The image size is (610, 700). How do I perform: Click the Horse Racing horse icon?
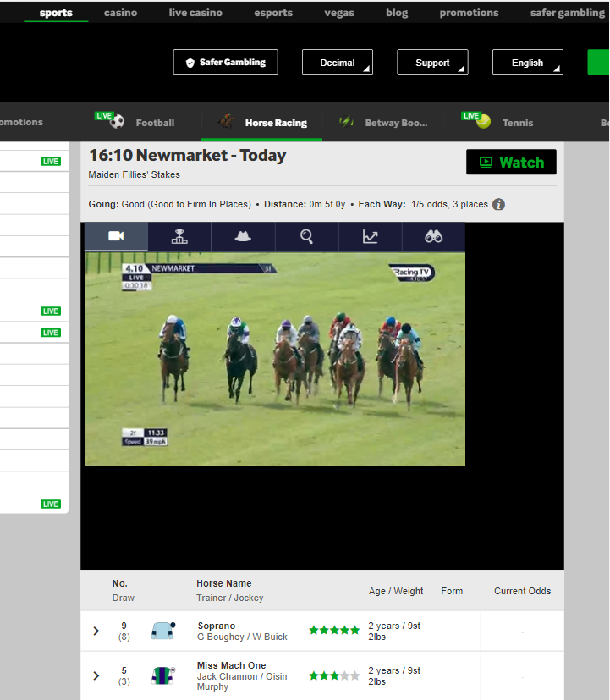(x=227, y=121)
